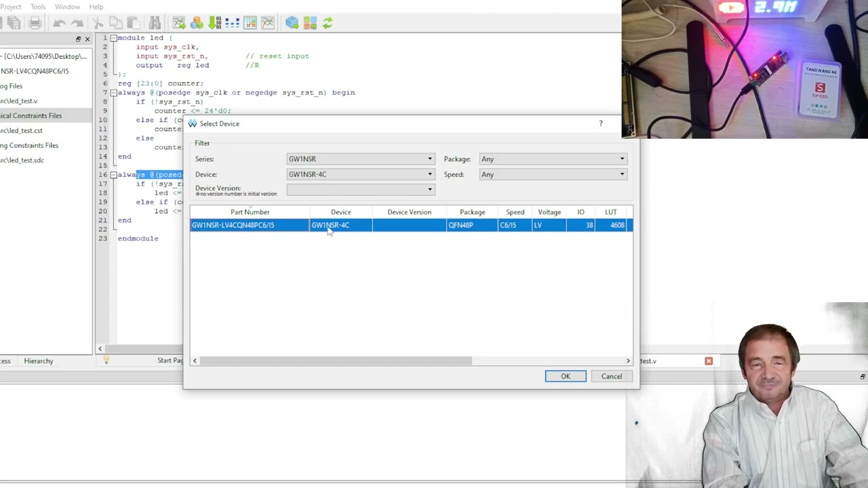Select the Timing Constraints Files tree node

coord(29,146)
